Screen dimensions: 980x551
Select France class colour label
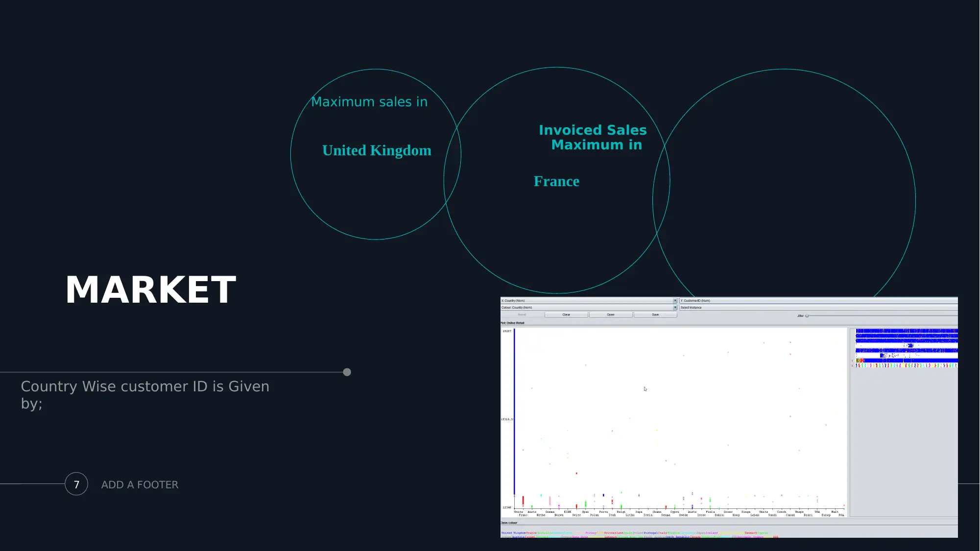[x=531, y=533]
